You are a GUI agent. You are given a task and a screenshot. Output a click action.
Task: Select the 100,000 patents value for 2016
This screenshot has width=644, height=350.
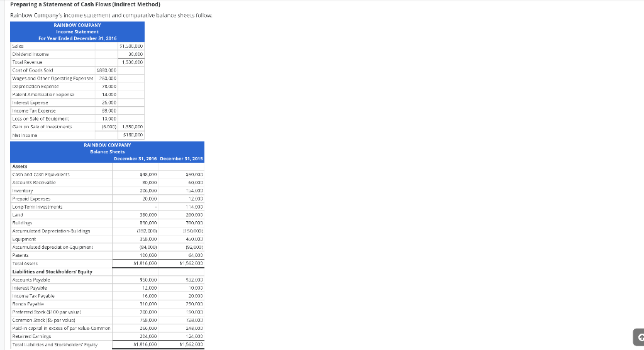148,255
